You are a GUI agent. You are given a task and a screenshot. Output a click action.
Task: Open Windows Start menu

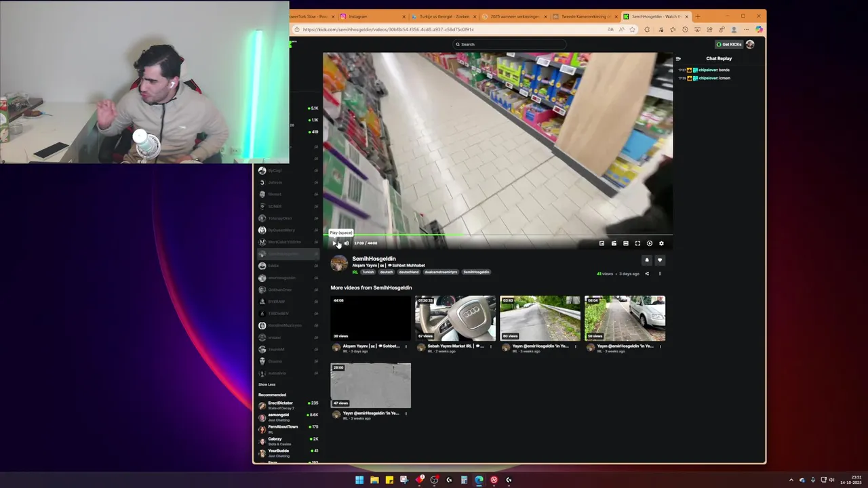point(359,480)
